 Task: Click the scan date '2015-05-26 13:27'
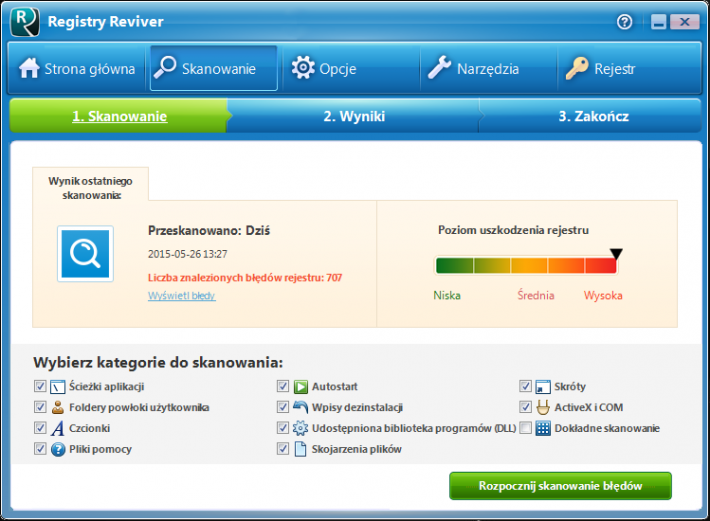pos(187,254)
